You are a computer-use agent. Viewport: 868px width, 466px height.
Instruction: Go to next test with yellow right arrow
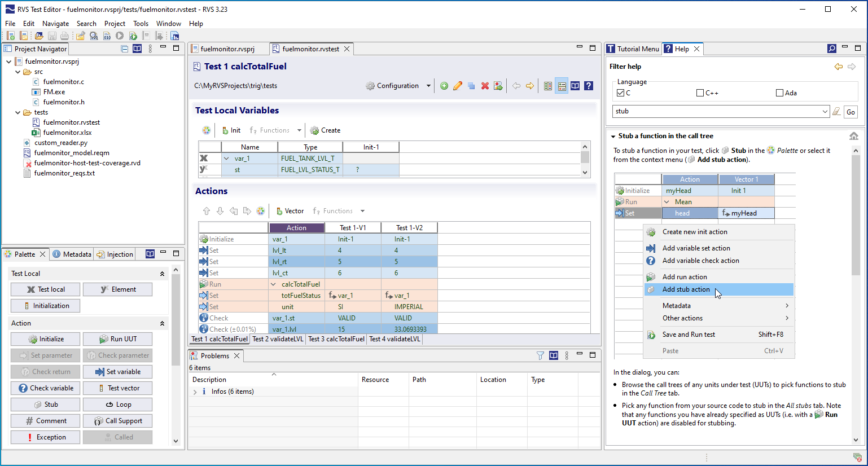(530, 86)
